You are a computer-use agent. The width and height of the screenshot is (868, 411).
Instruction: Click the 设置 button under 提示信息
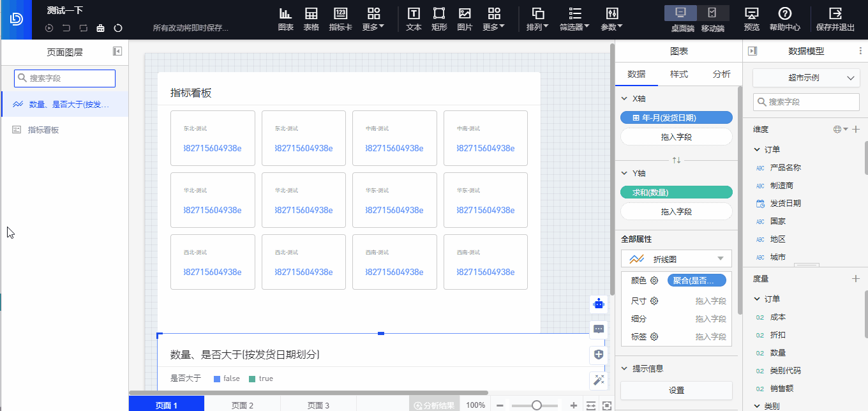coord(677,390)
